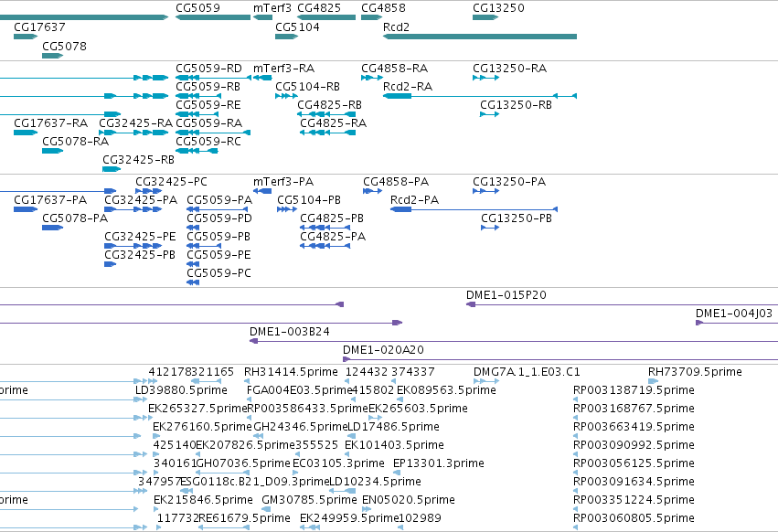Click the CG5059-PD protein label
The height and width of the screenshot is (532, 778).
tap(219, 218)
